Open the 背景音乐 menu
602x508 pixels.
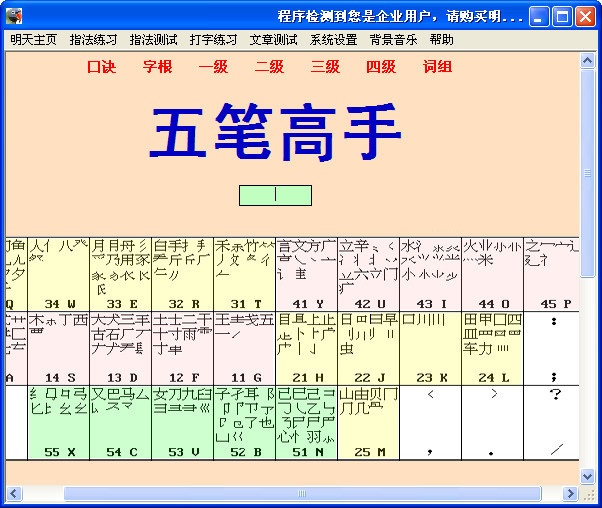[393, 40]
